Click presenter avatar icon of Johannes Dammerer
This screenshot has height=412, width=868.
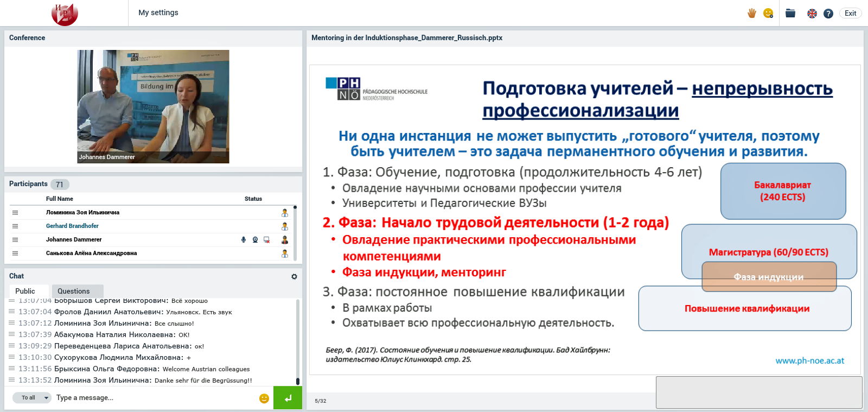tap(285, 239)
